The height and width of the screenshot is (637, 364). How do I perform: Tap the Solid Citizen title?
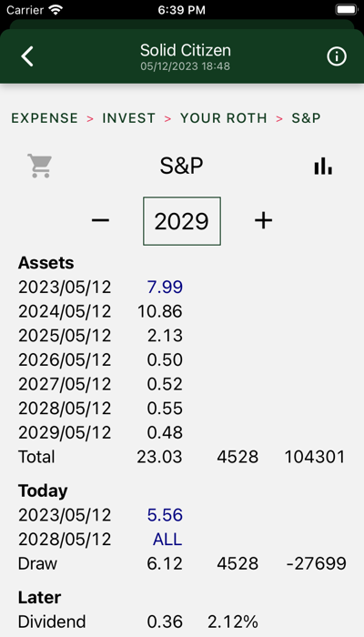click(186, 50)
